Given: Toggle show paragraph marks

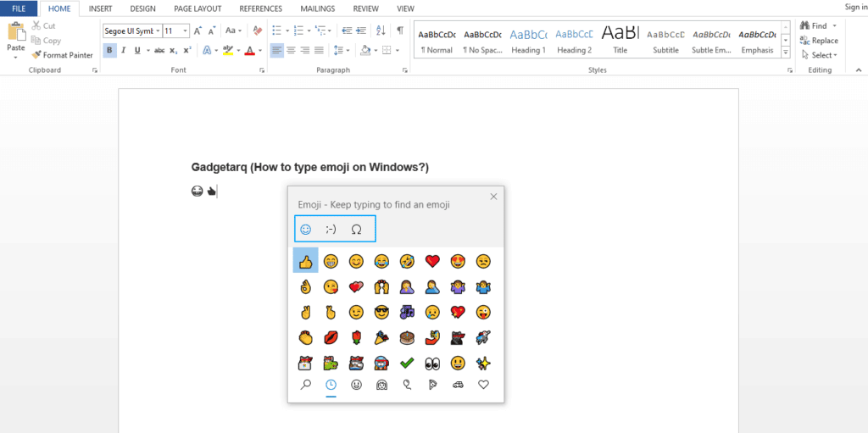Looking at the screenshot, I should [x=400, y=31].
